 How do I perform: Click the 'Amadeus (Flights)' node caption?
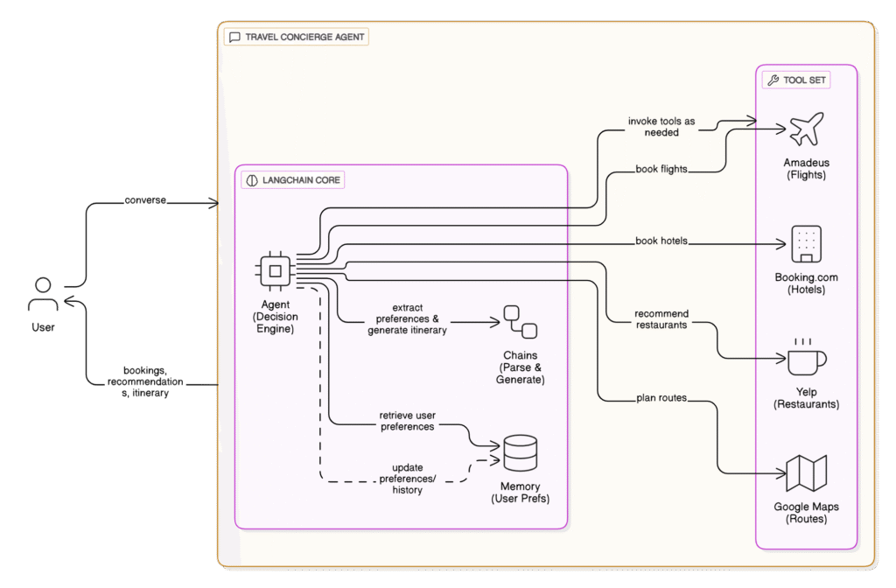pyautogui.click(x=806, y=169)
